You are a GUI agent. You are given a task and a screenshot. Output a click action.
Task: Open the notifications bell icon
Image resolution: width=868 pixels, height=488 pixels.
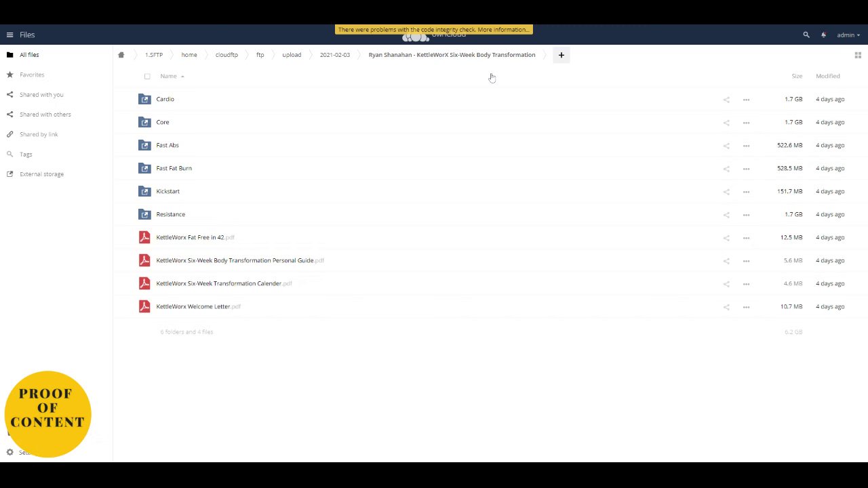(x=824, y=35)
